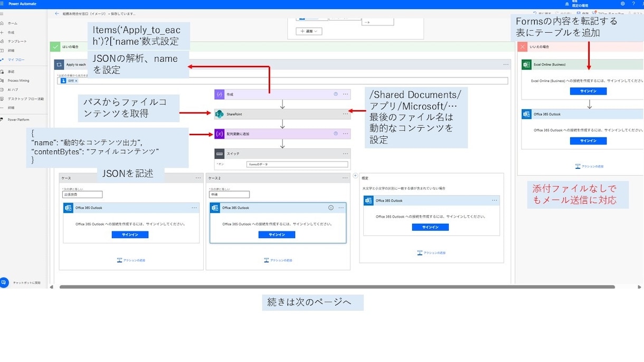Screen dimensions: 644x362
Task: Open more options on 作成 action
Action: point(346,94)
